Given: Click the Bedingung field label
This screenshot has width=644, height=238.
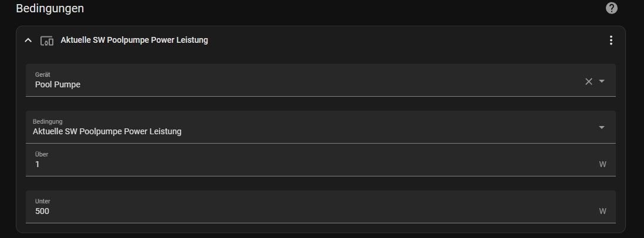Looking at the screenshot, I should [48, 121].
